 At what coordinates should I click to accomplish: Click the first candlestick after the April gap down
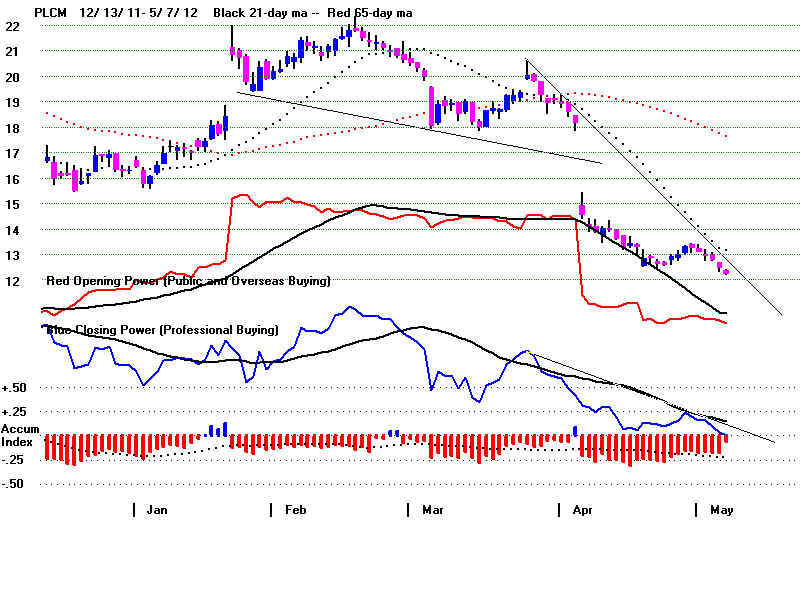(582, 208)
